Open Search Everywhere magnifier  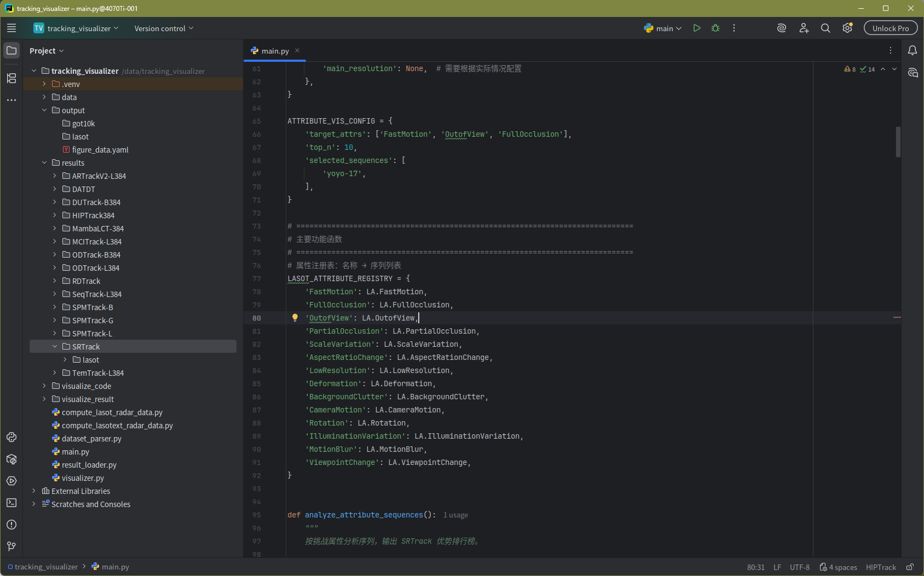(825, 28)
